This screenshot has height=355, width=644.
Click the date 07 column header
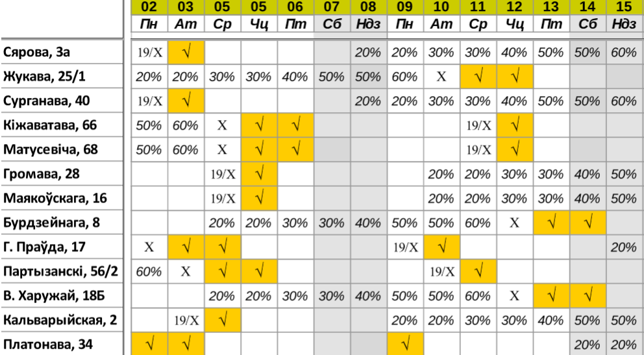point(330,8)
